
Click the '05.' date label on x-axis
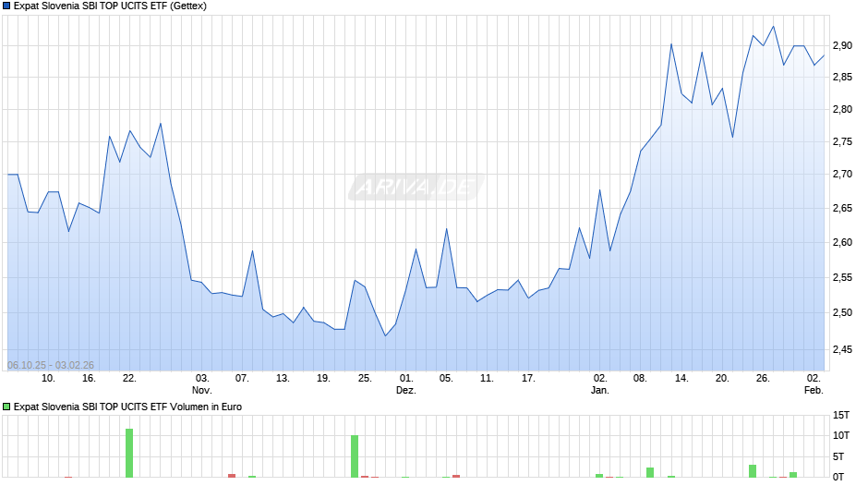pos(446,379)
